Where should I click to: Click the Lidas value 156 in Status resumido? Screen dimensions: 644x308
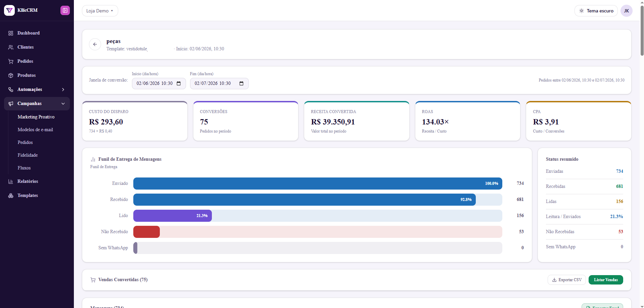click(619, 202)
